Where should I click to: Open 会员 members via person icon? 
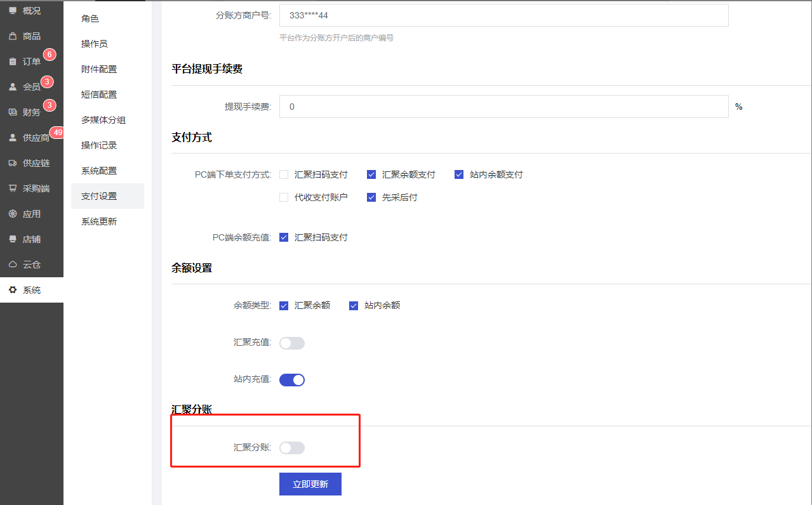(x=13, y=87)
